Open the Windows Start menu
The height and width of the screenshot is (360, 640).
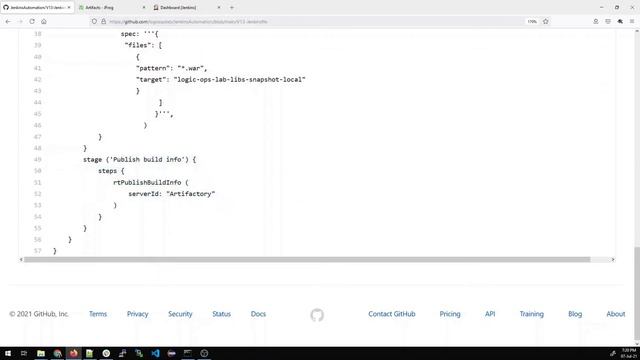pos(8,353)
